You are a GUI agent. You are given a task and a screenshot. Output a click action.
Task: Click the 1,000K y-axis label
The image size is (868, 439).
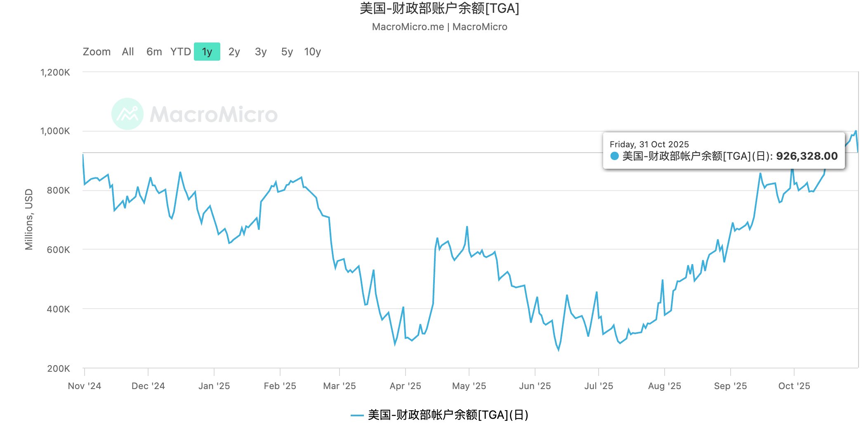pyautogui.click(x=55, y=131)
